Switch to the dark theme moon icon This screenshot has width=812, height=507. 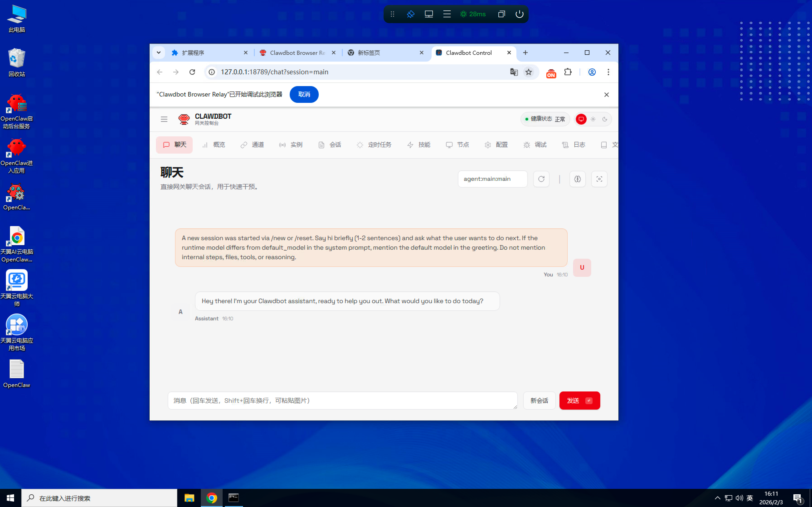coord(604,119)
